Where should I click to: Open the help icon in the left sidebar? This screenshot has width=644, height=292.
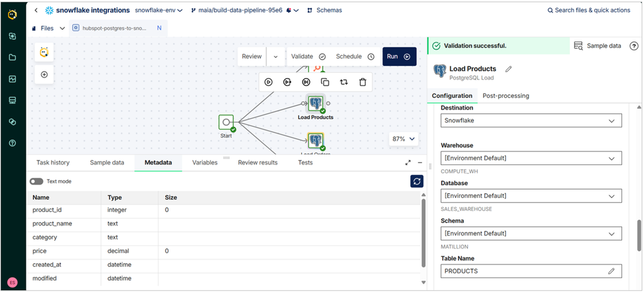click(x=13, y=143)
